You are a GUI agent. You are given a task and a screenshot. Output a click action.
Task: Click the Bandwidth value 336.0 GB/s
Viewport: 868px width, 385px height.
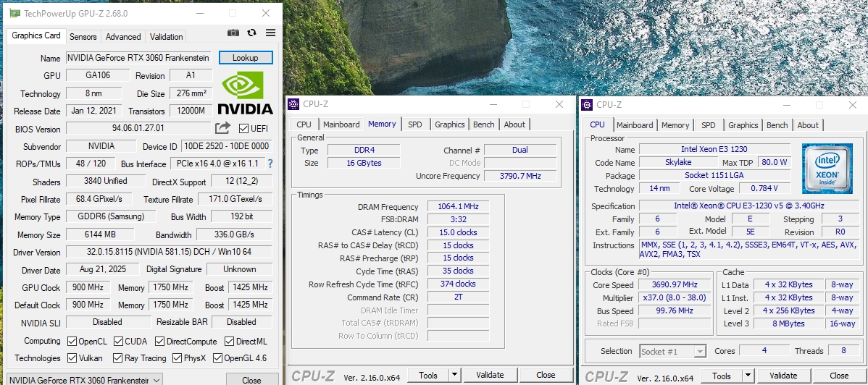[234, 234]
